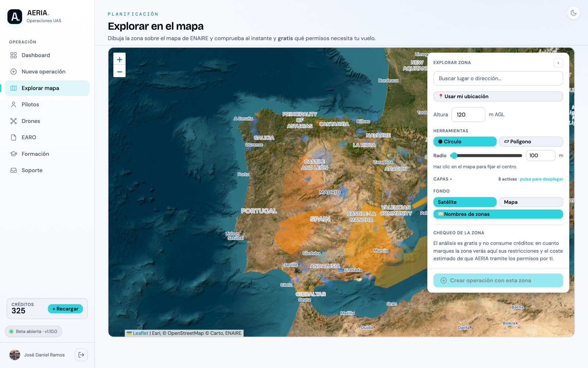The height and width of the screenshot is (368, 588).
Task: Click Crear operación con esta zona
Action: click(498, 280)
